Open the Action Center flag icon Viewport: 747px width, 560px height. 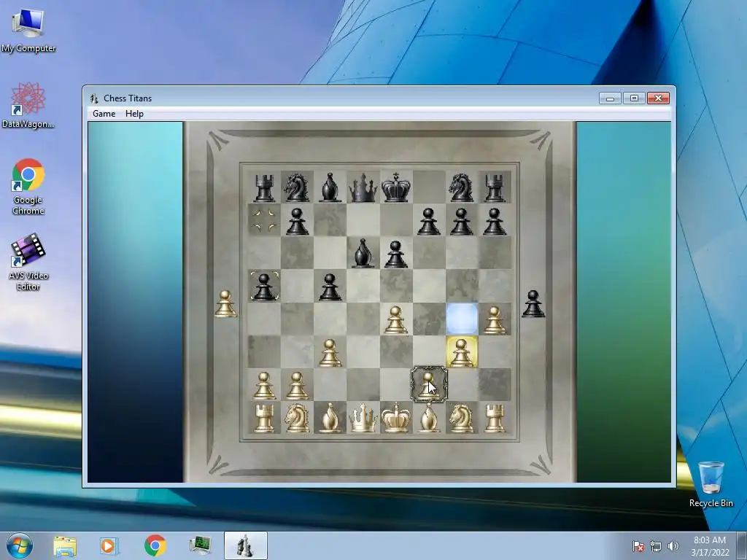pos(638,546)
